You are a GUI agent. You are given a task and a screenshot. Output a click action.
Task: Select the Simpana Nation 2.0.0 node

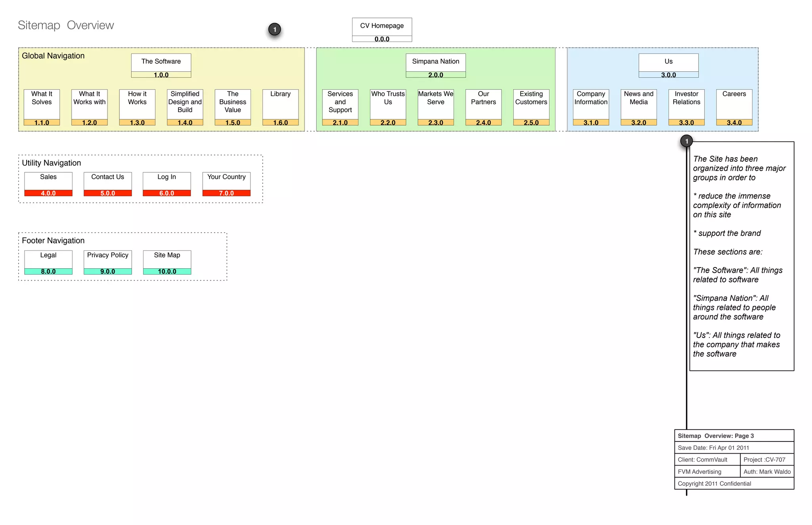435,65
